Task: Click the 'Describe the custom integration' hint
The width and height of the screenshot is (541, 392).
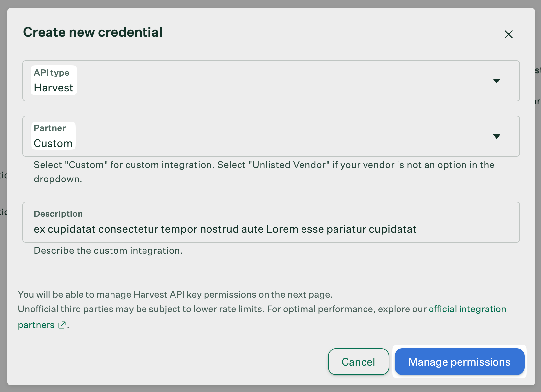Action: click(108, 251)
